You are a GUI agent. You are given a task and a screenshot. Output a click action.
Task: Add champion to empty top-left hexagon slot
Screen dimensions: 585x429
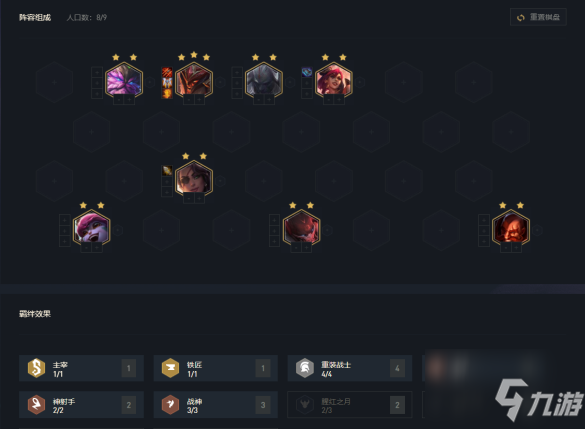point(54,82)
